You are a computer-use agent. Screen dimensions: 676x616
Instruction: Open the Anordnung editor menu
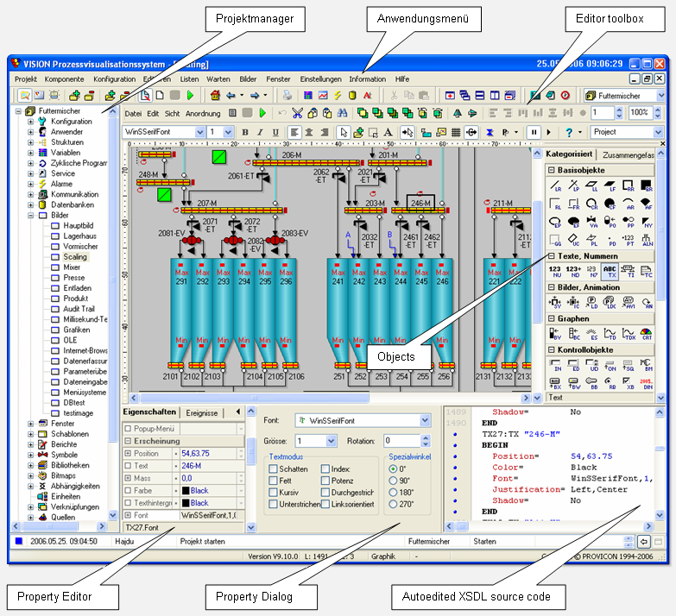pos(202,113)
